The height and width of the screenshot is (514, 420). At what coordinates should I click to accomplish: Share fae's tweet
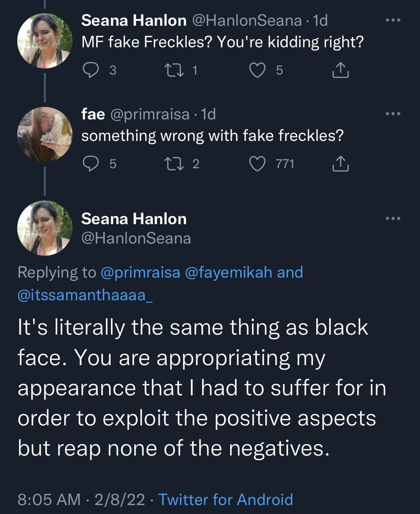point(341,164)
